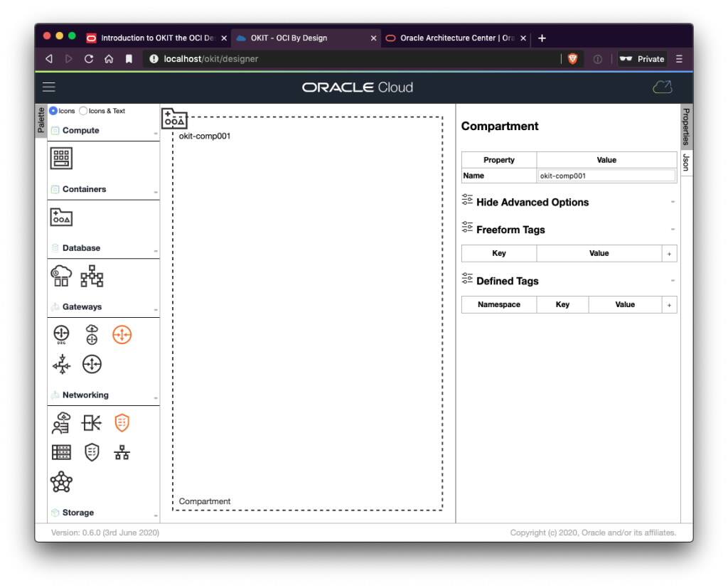The width and height of the screenshot is (728, 588).
Task: Add a new Freeform Tag with plus button
Action: click(x=669, y=253)
